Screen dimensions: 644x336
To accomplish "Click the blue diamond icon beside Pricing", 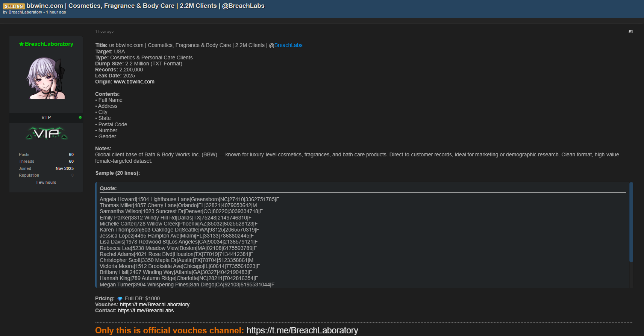I will [x=120, y=299].
